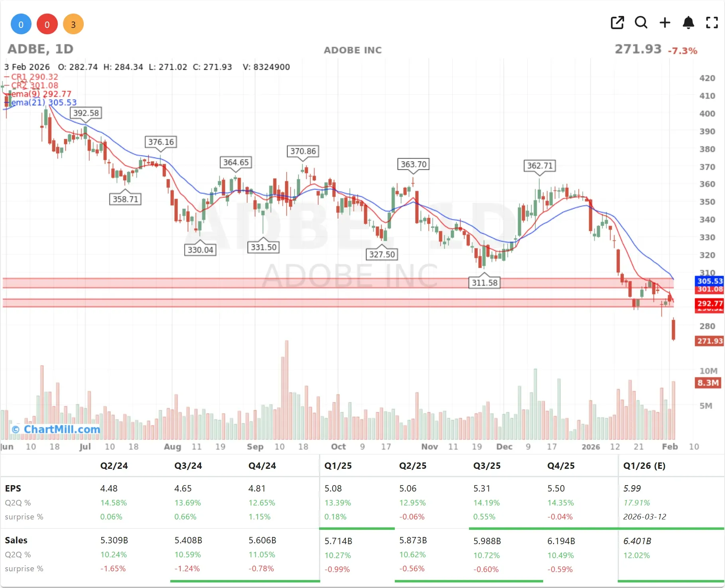Open the symbol search magnifier

click(641, 23)
